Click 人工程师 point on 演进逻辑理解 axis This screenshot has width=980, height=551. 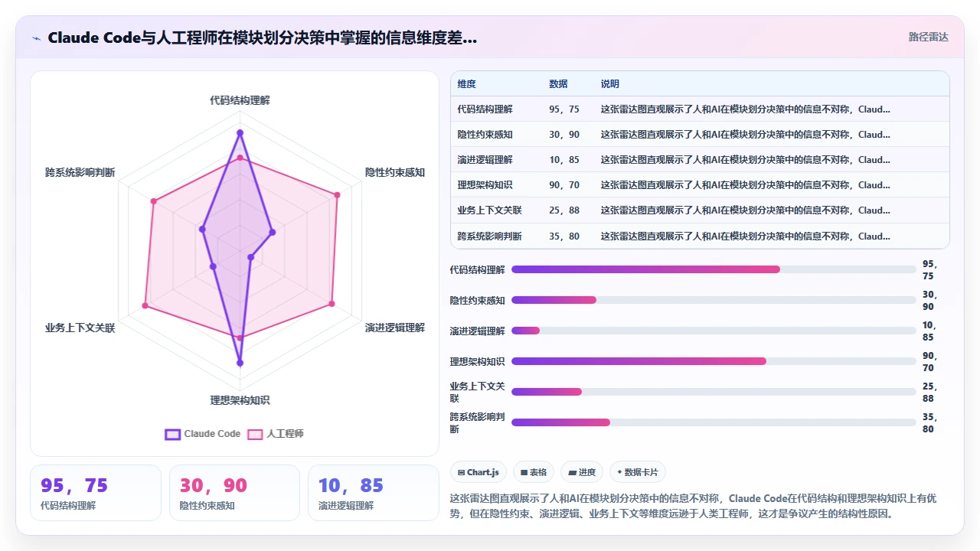(x=332, y=304)
